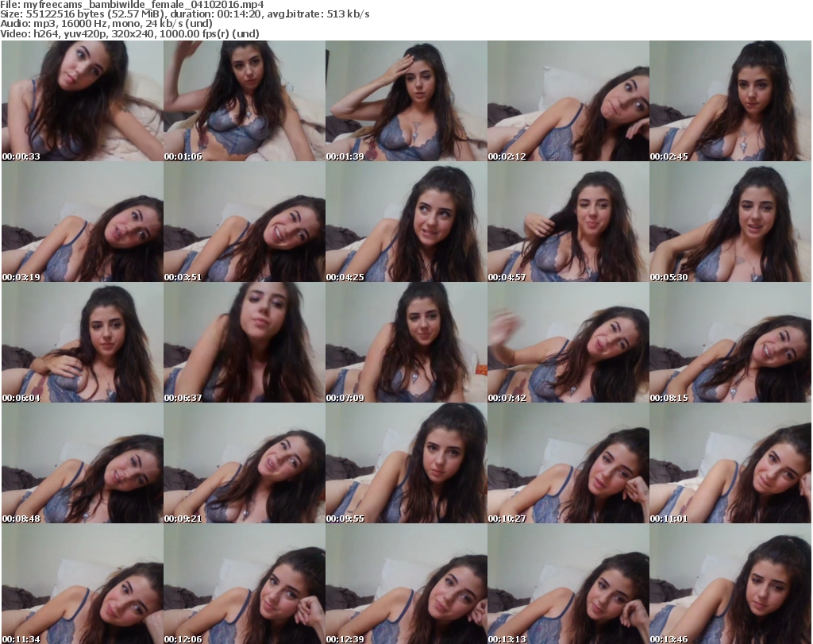The image size is (813, 644).
Task: Select the frame labeled 00:08:48
Action: click(x=81, y=465)
